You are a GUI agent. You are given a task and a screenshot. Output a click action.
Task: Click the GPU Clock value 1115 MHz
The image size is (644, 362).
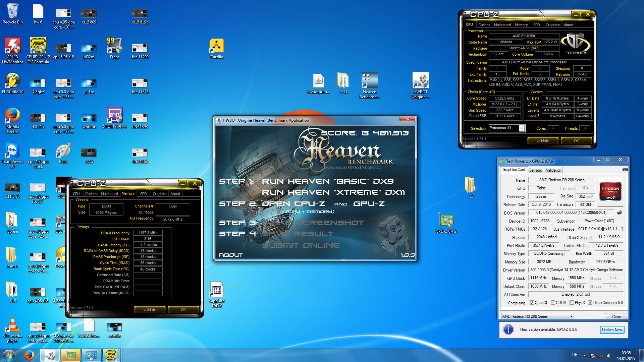(538, 278)
